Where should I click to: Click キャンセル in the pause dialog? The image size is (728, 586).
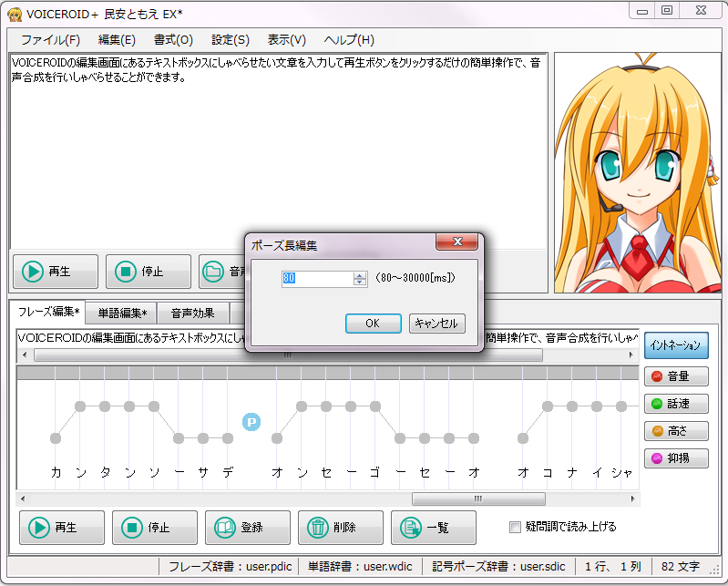pos(437,324)
